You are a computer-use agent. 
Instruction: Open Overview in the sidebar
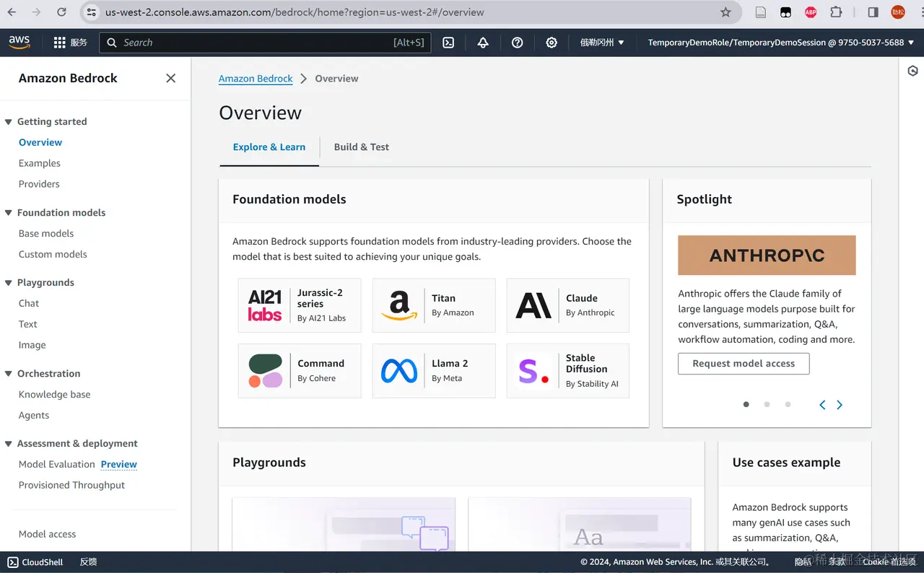tap(40, 142)
